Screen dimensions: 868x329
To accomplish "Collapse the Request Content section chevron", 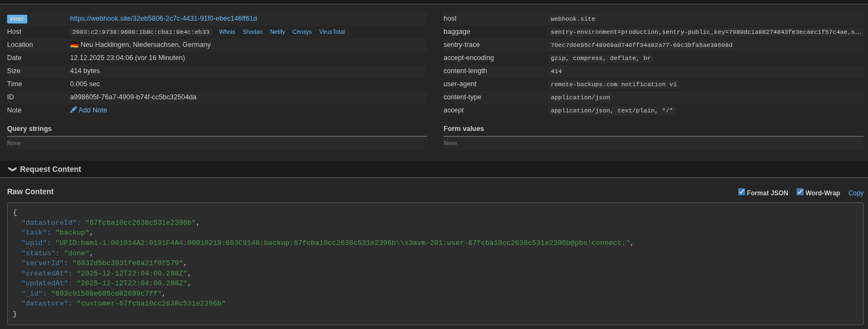I will coord(12,170).
